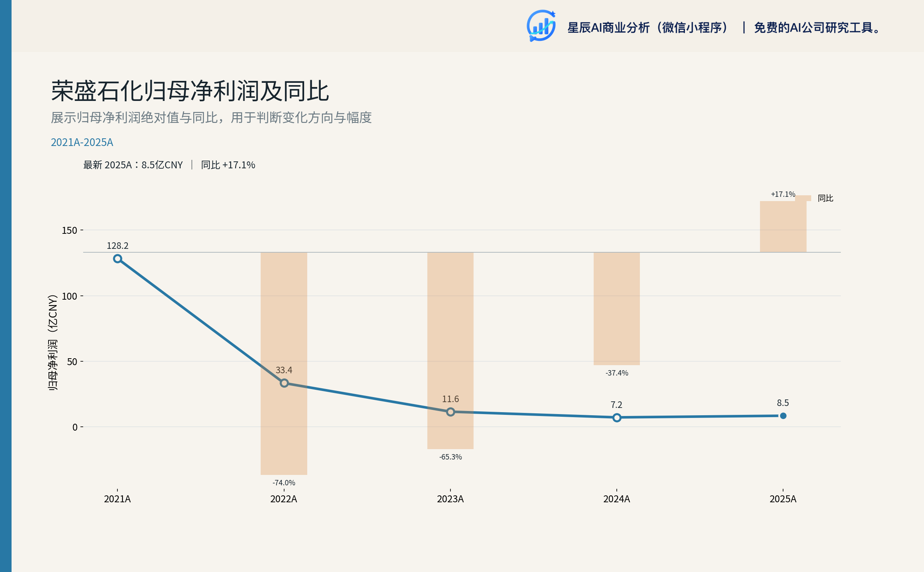
Task: Click the -65.3% bar label
Action: point(450,457)
